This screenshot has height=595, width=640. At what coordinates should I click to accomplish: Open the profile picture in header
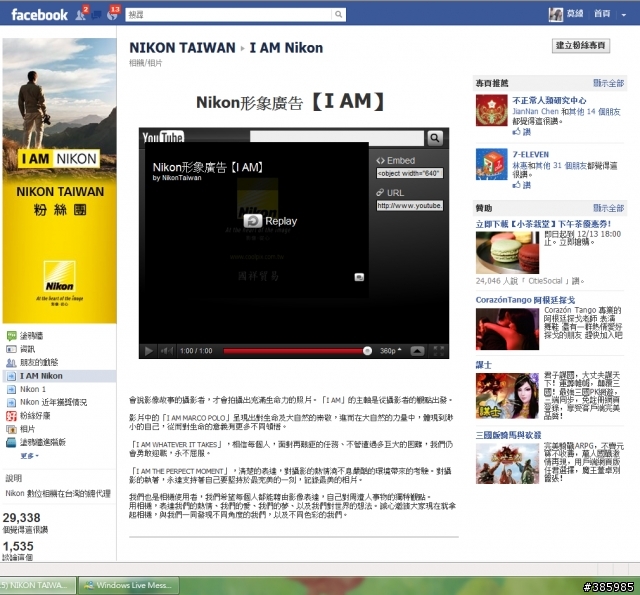(x=556, y=15)
